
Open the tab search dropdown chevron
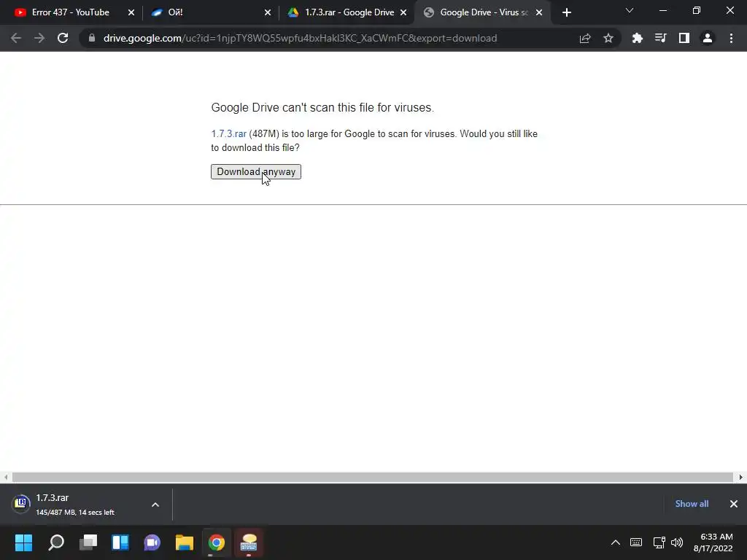click(630, 10)
